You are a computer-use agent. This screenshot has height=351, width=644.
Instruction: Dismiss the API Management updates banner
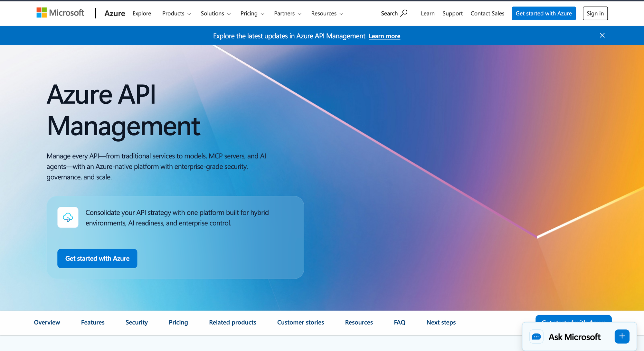click(x=602, y=35)
